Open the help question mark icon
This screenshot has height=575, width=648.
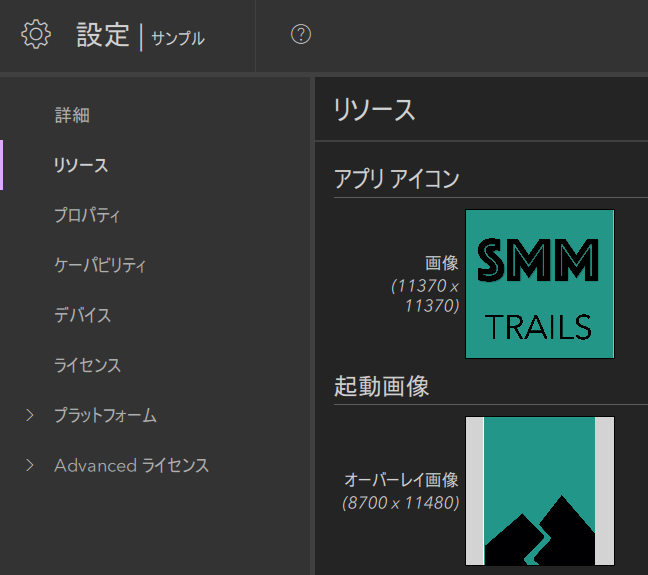[301, 35]
